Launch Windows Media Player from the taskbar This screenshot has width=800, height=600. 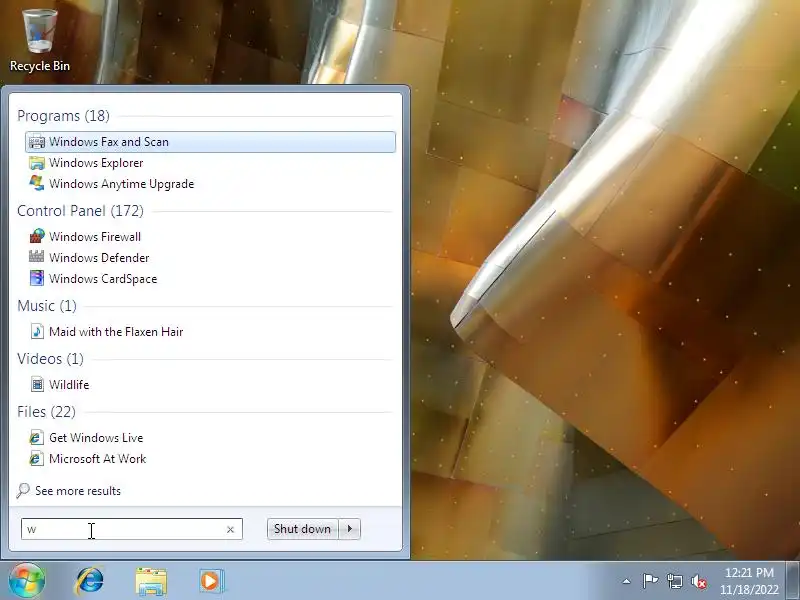click(211, 581)
